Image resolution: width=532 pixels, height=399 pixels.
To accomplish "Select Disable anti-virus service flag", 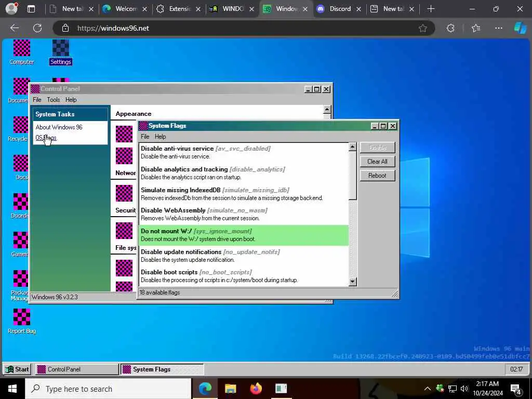I will click(x=244, y=152).
